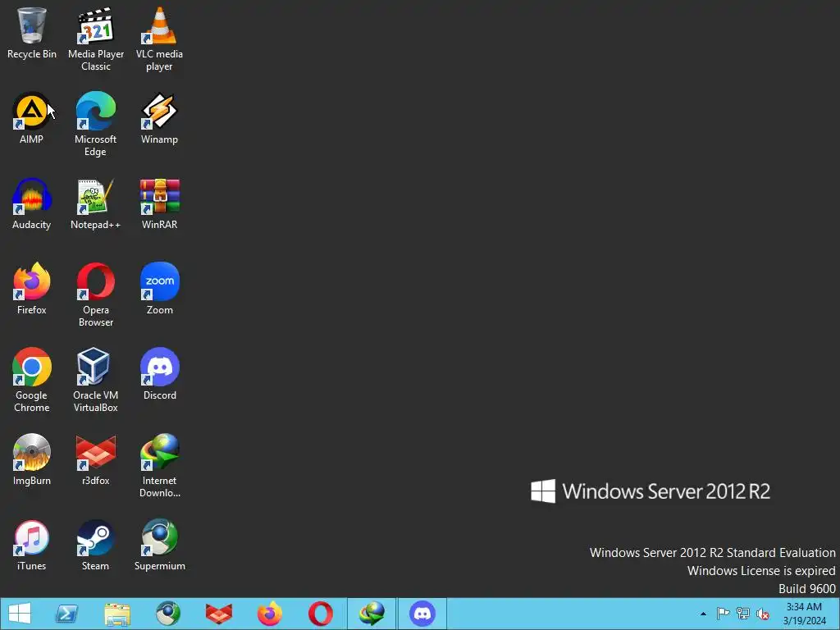Click the network tray icon
The height and width of the screenshot is (630, 840).
pos(743,614)
